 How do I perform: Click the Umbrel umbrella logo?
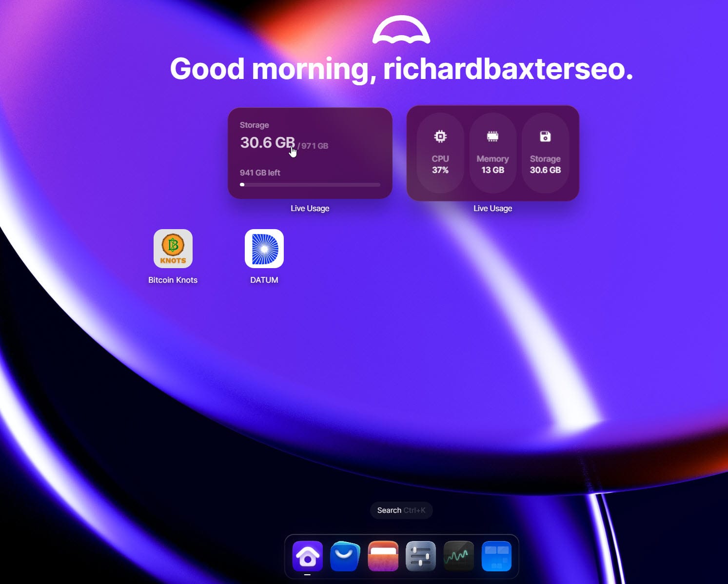(x=401, y=30)
